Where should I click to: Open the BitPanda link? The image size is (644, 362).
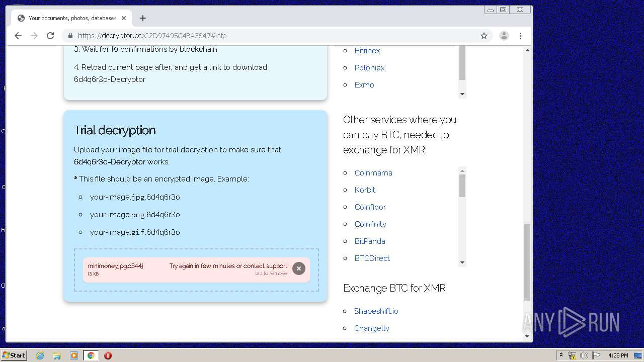pos(370,241)
